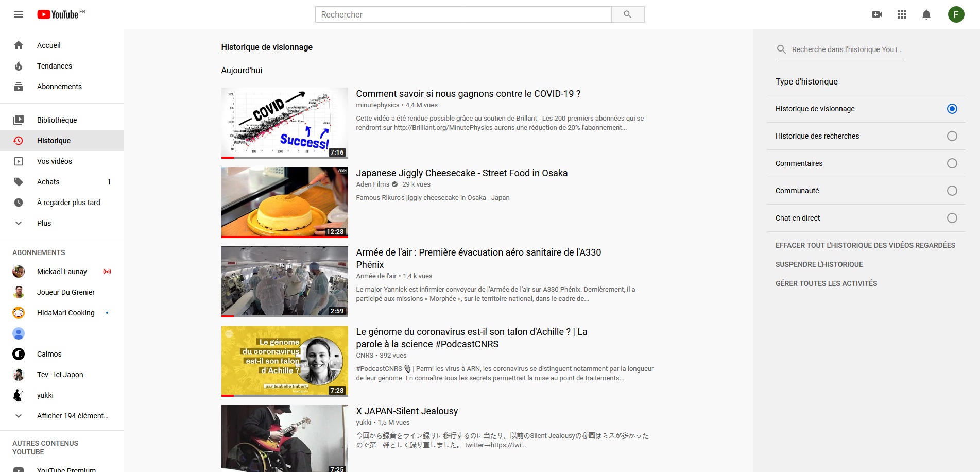Open COVID Success video thumbnail
This screenshot has width=980, height=472.
click(285, 123)
